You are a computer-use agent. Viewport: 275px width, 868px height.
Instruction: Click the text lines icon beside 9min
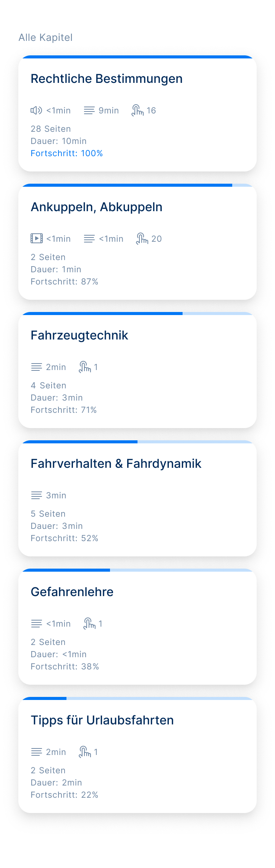tap(89, 110)
